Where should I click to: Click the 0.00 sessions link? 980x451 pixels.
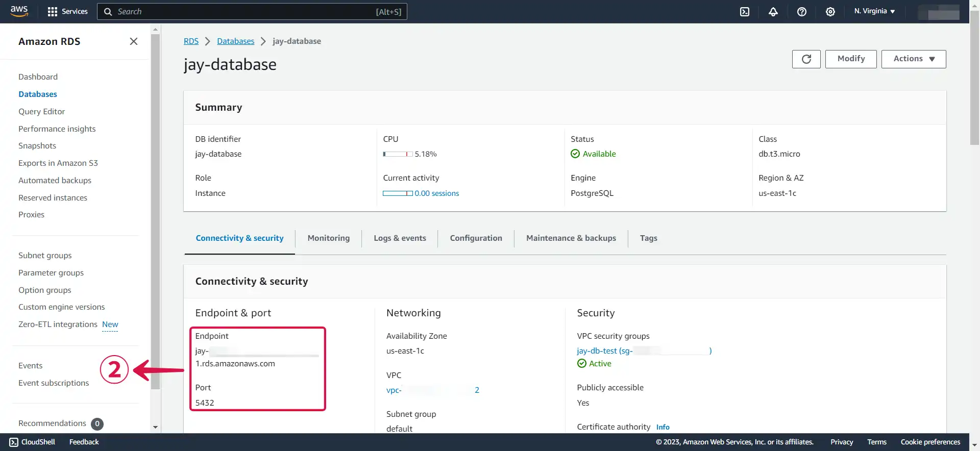click(x=436, y=193)
